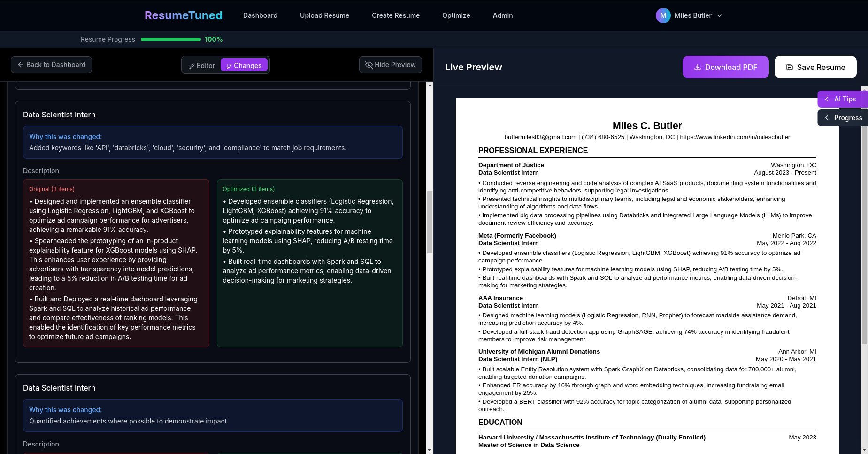Click "Menlo Park, CA" location

(794, 236)
